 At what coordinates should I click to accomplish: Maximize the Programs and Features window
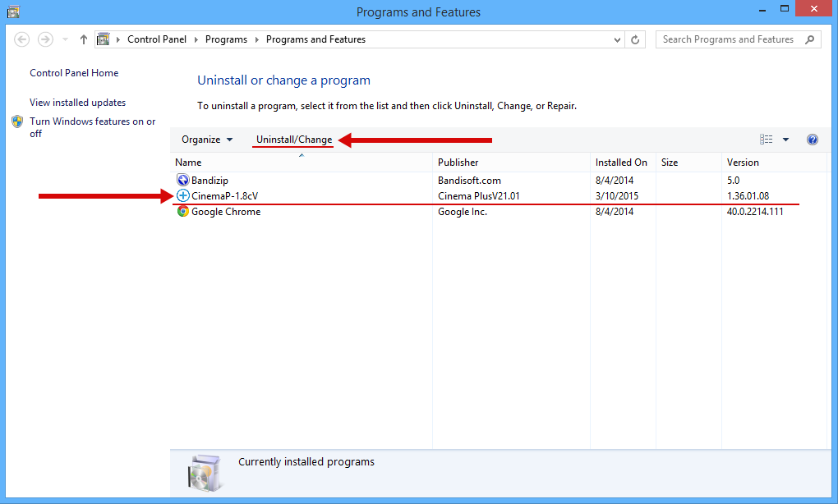tap(785, 9)
